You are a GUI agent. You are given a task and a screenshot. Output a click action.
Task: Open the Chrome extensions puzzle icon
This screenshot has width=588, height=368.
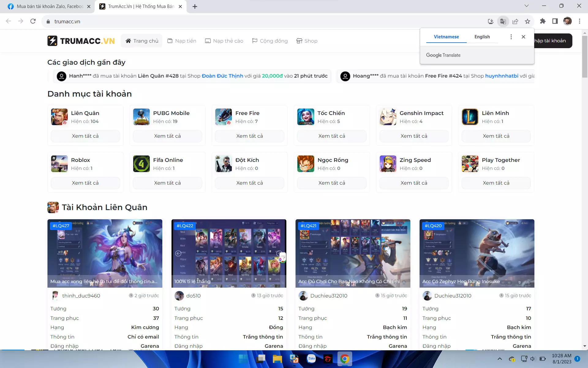point(543,21)
